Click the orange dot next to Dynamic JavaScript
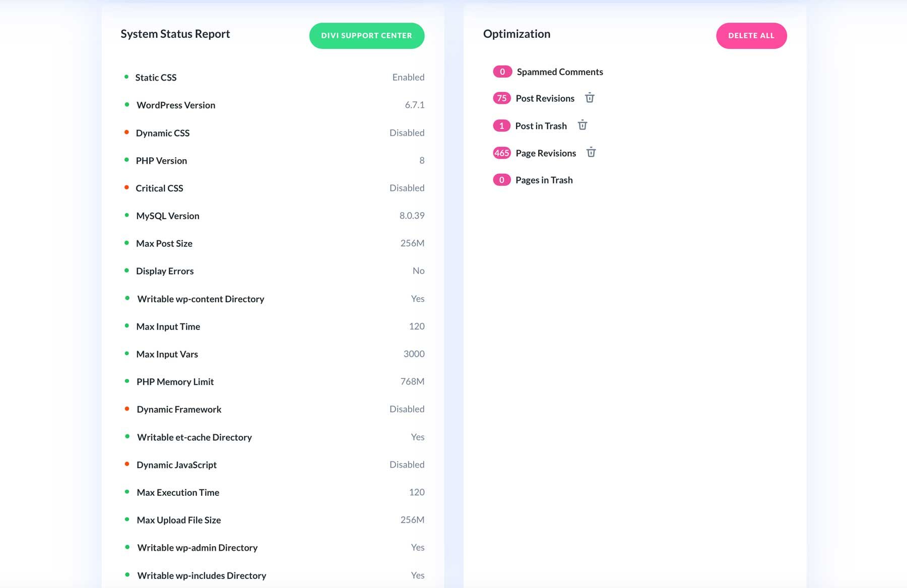This screenshot has width=907, height=588. tap(127, 464)
